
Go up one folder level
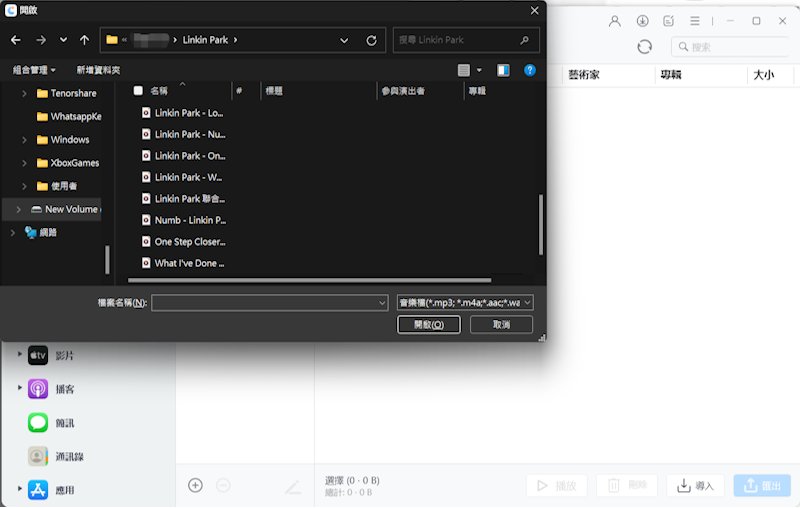tap(85, 40)
